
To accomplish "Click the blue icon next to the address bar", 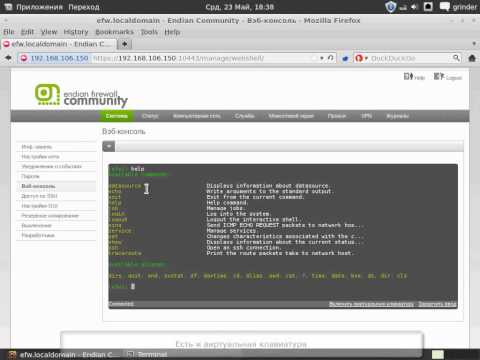I will 345,58.
